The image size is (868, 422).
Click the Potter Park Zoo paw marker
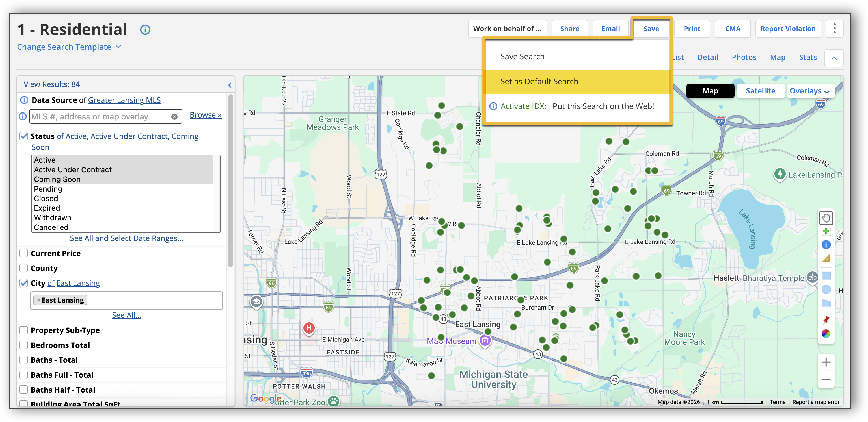(x=333, y=401)
